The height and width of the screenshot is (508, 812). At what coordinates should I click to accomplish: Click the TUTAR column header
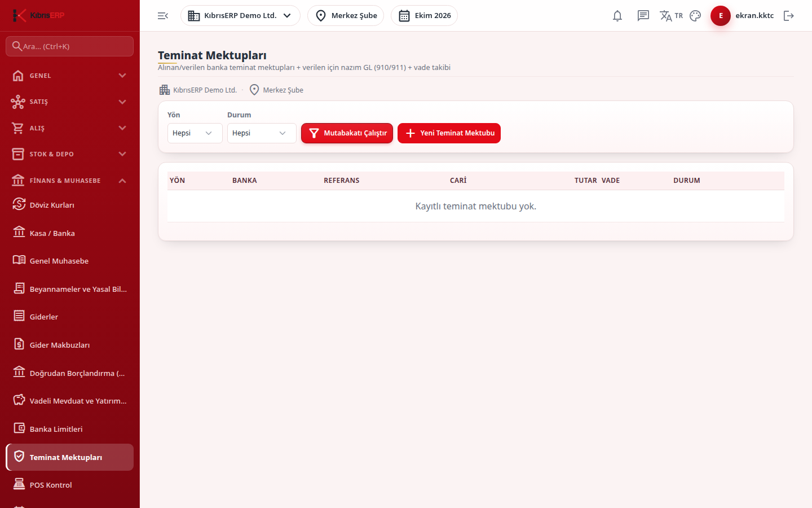pos(586,181)
